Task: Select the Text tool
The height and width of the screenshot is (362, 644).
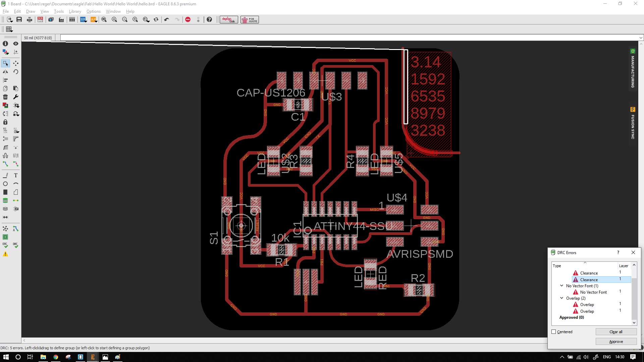Action: [x=15, y=175]
